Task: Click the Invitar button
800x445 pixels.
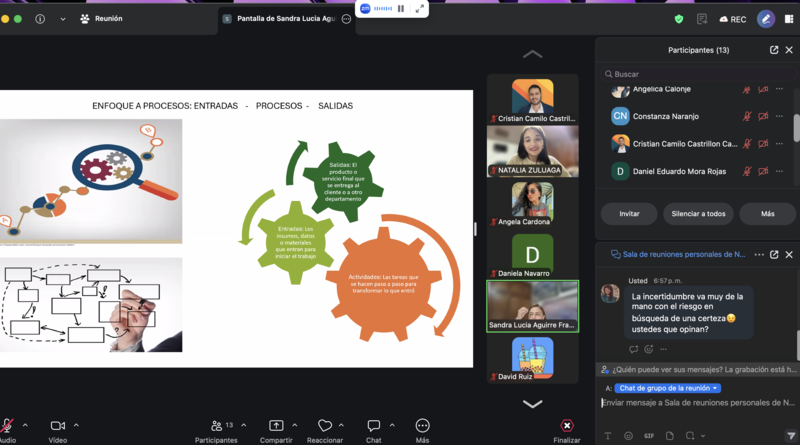Action: coord(629,214)
